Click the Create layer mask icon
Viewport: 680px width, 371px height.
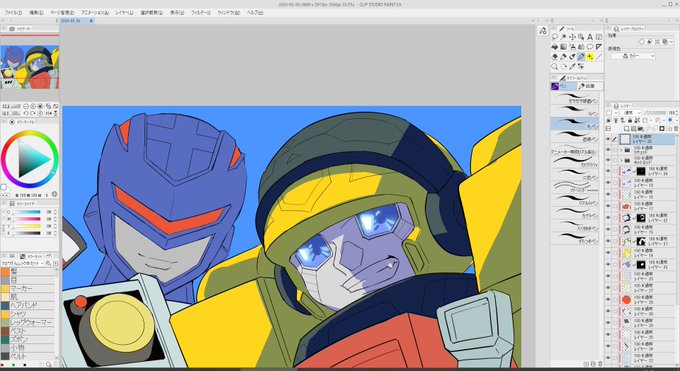[662, 129]
